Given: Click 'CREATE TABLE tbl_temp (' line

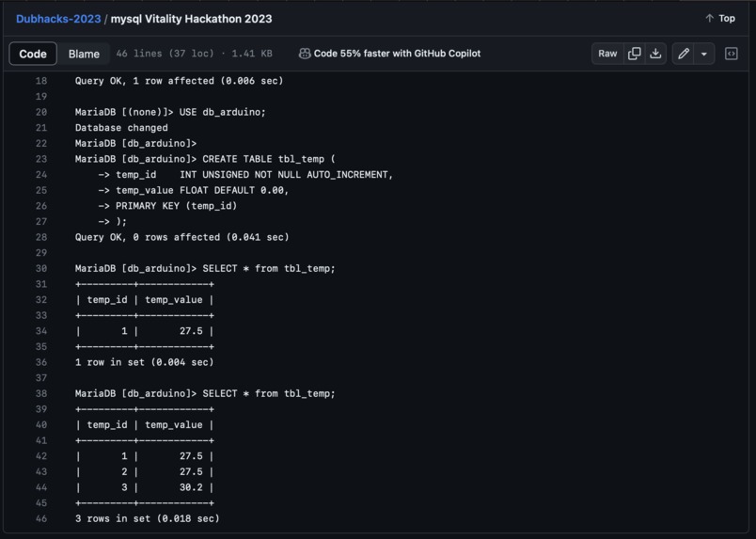Looking at the screenshot, I should (205, 159).
